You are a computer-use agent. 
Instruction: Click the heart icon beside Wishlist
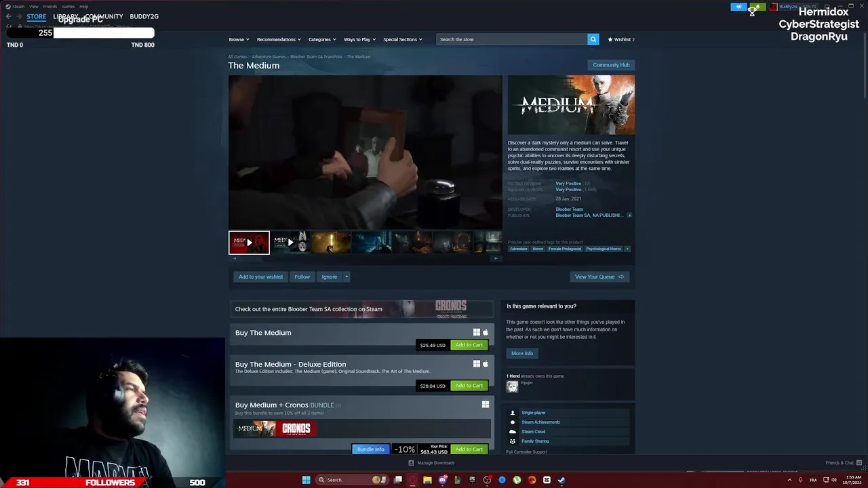pos(610,39)
